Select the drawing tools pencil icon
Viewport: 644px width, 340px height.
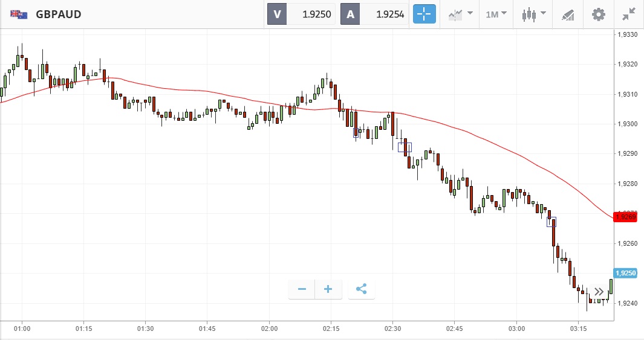pos(568,14)
